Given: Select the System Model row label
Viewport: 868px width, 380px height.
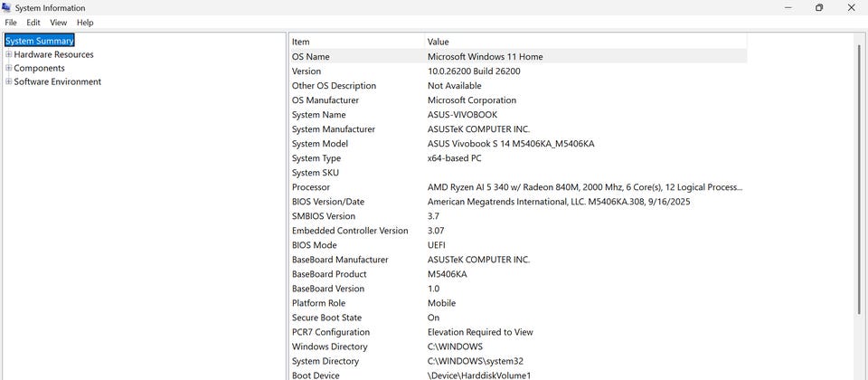Looking at the screenshot, I should [x=320, y=144].
